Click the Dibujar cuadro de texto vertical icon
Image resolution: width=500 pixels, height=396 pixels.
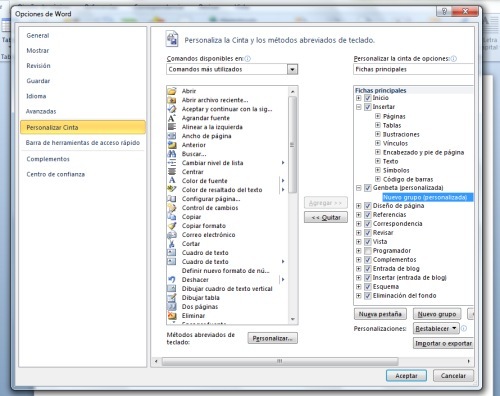[x=172, y=289]
